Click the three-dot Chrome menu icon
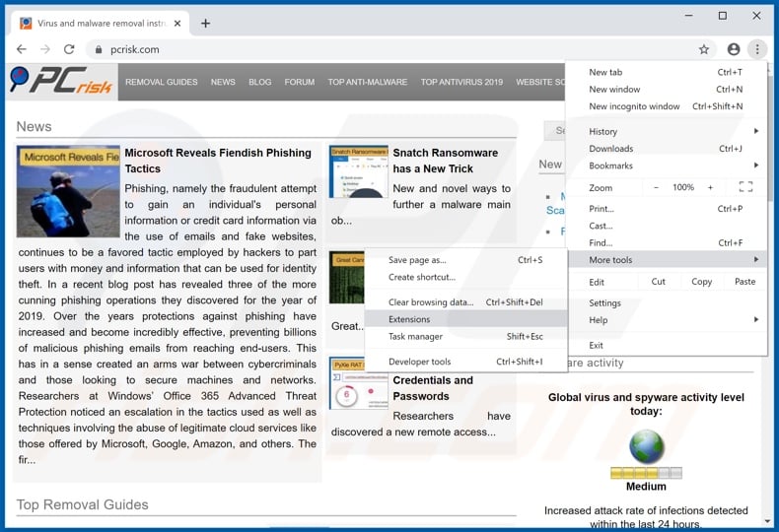The height and width of the screenshot is (532, 779). pyautogui.click(x=757, y=49)
